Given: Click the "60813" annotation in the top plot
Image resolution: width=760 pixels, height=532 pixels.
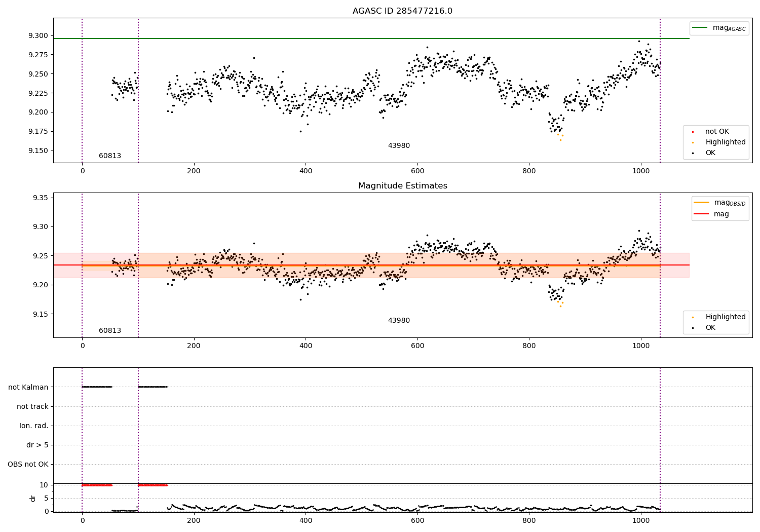Looking at the screenshot, I should (x=110, y=156).
